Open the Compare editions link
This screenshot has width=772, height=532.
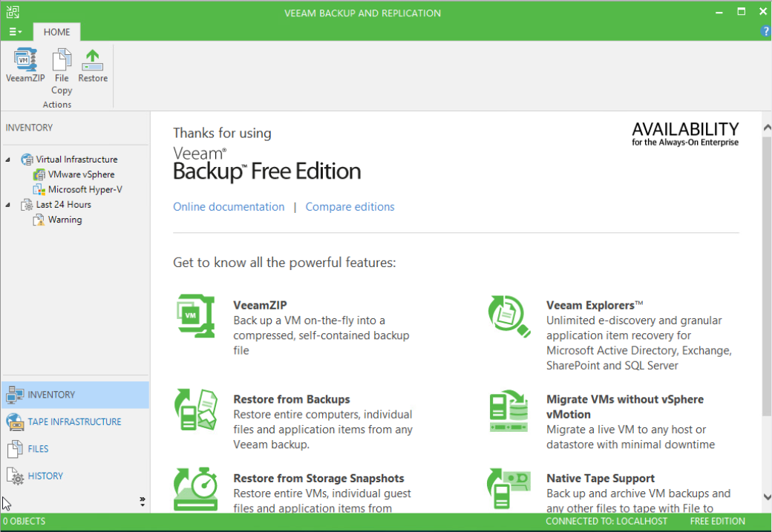[x=350, y=207]
